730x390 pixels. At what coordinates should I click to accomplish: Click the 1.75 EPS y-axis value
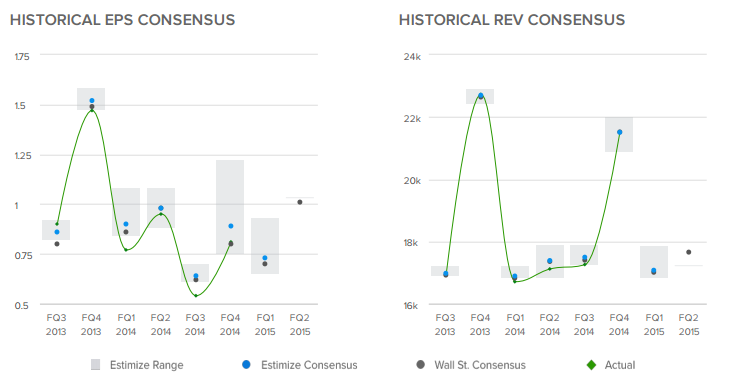pyautogui.click(x=22, y=57)
